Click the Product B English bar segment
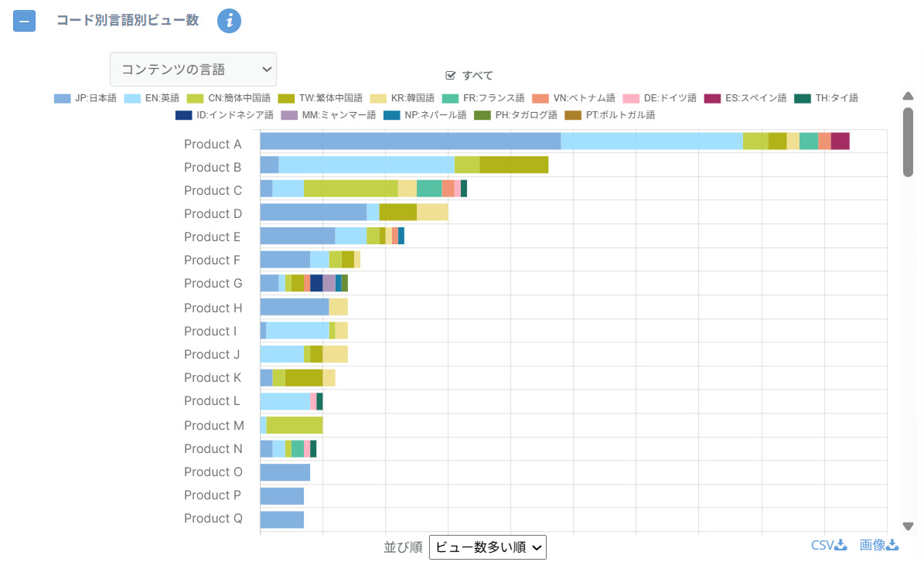 [x=367, y=165]
